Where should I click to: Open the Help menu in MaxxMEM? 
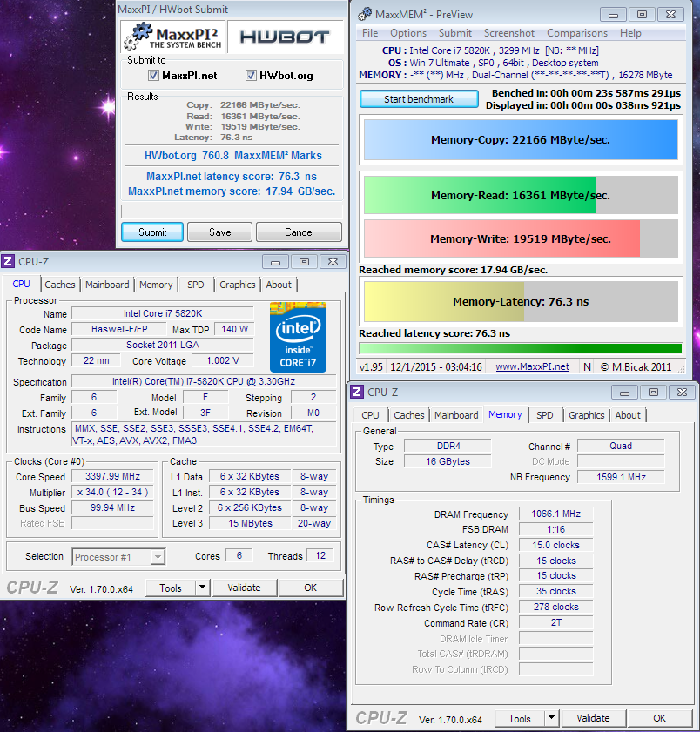click(x=630, y=33)
